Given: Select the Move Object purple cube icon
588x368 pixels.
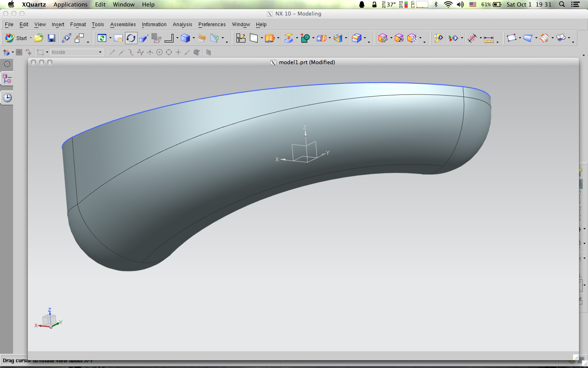Looking at the screenshot, I should (x=383, y=38).
